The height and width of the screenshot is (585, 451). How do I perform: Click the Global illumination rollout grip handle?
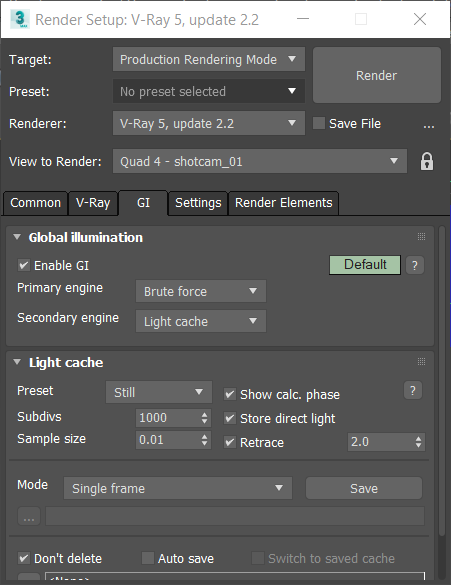click(x=421, y=237)
